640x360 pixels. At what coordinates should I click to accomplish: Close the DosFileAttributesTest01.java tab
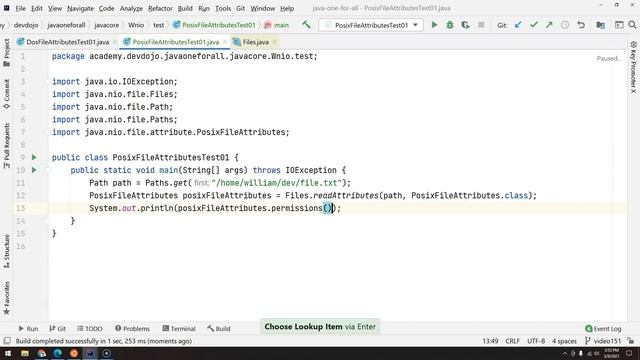click(115, 42)
